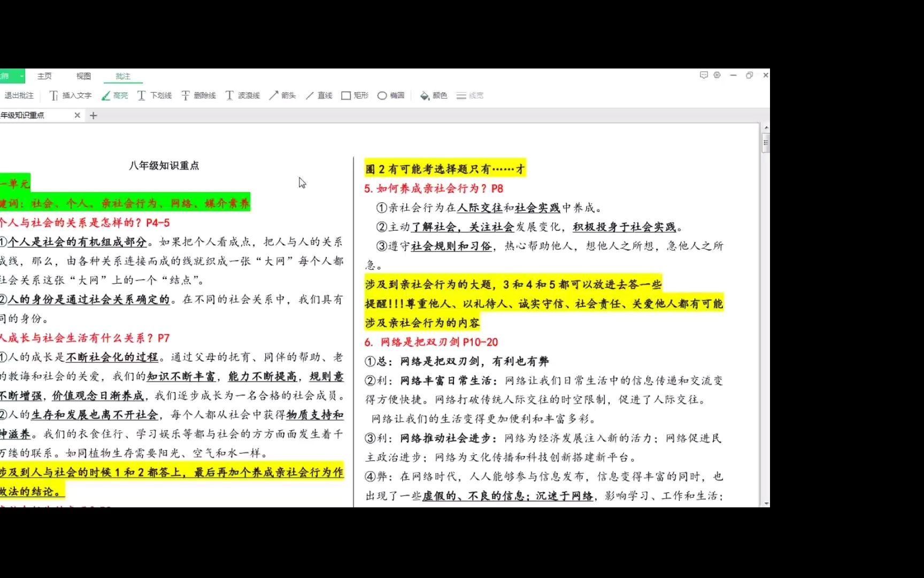Click 退出批注 to exit annotation mode

click(x=19, y=95)
